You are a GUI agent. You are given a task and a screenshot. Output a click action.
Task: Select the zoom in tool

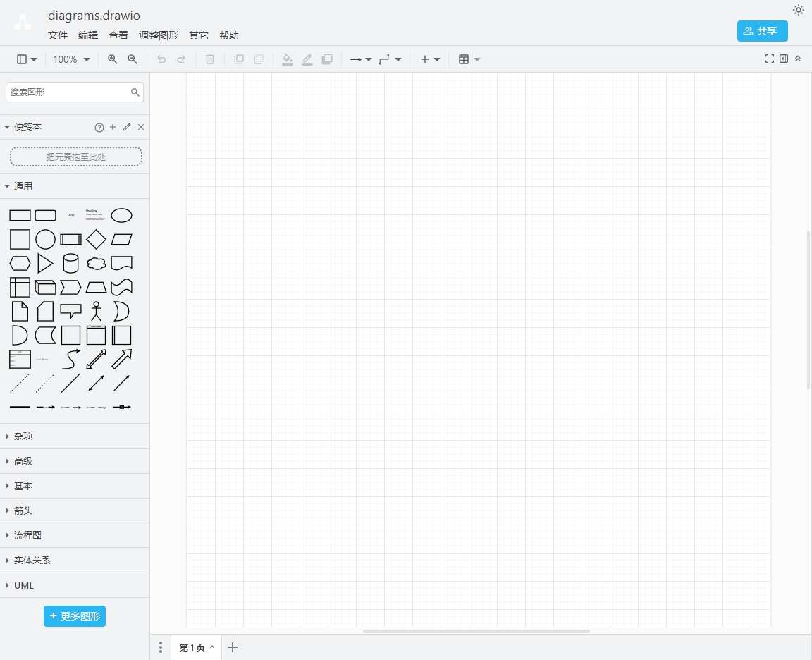[113, 59]
